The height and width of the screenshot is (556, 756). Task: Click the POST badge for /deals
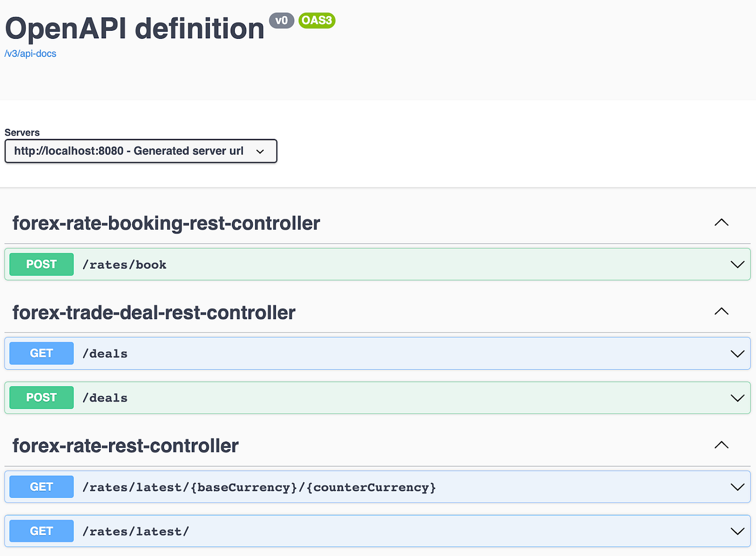(x=42, y=398)
